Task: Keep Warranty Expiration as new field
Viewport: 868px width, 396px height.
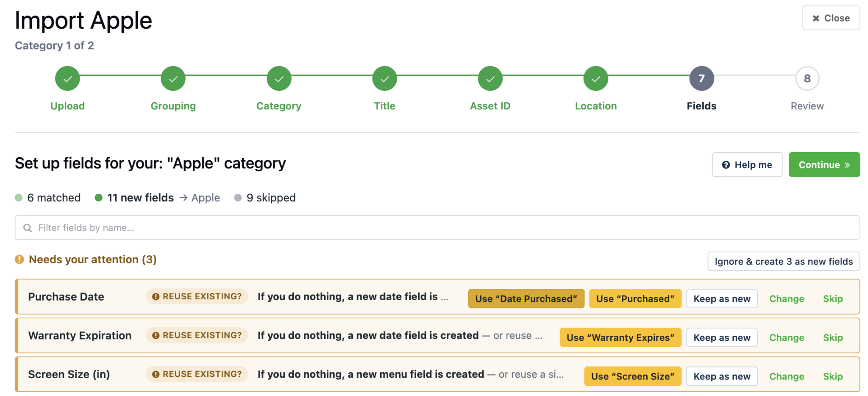Action: tap(722, 337)
